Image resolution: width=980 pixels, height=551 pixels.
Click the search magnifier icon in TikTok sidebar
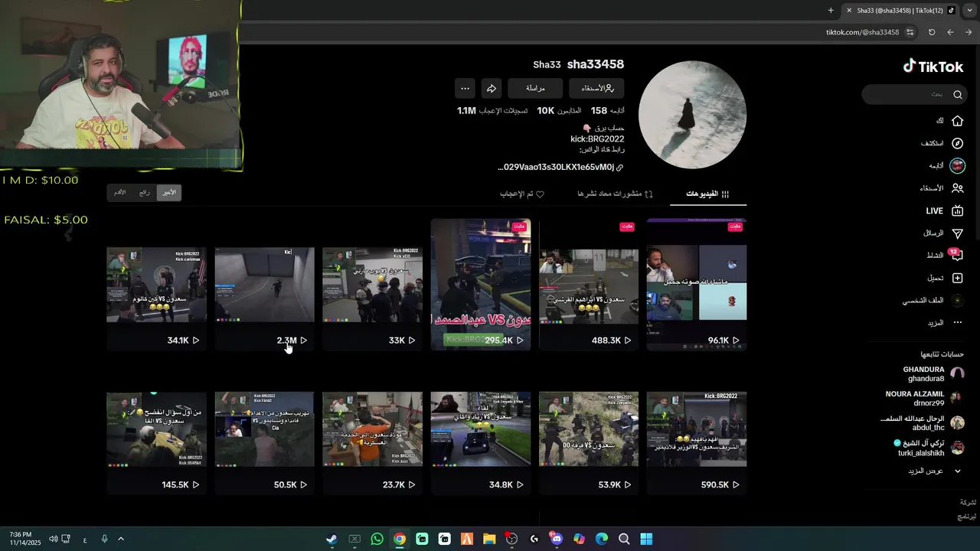957,95
